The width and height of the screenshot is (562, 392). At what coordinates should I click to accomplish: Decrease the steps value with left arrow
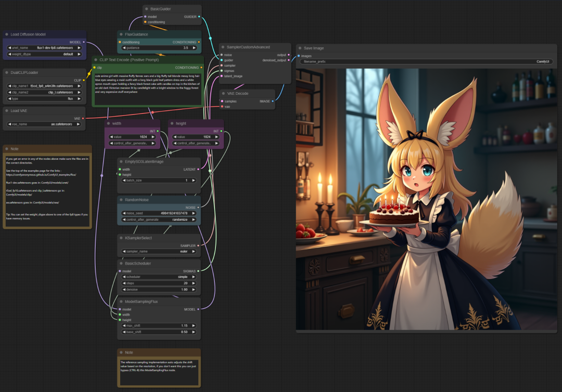(124, 283)
